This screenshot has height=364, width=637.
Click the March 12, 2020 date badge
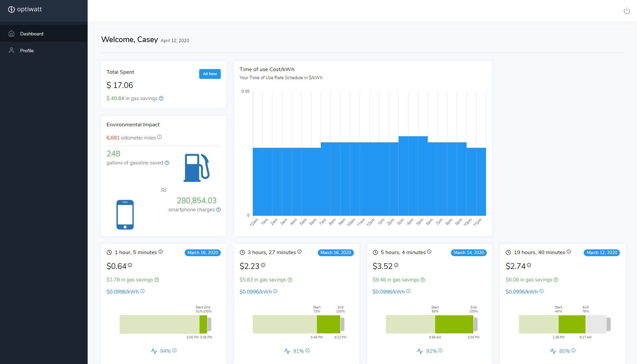coord(602,252)
